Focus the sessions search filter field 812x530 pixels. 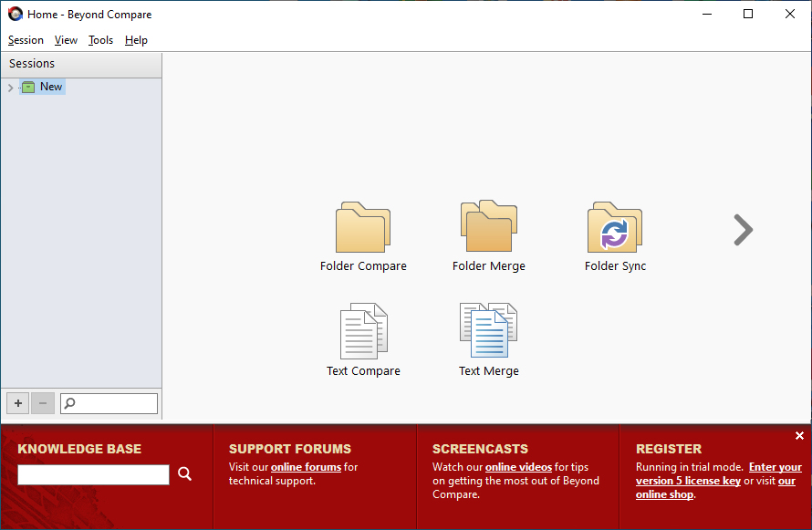109,403
